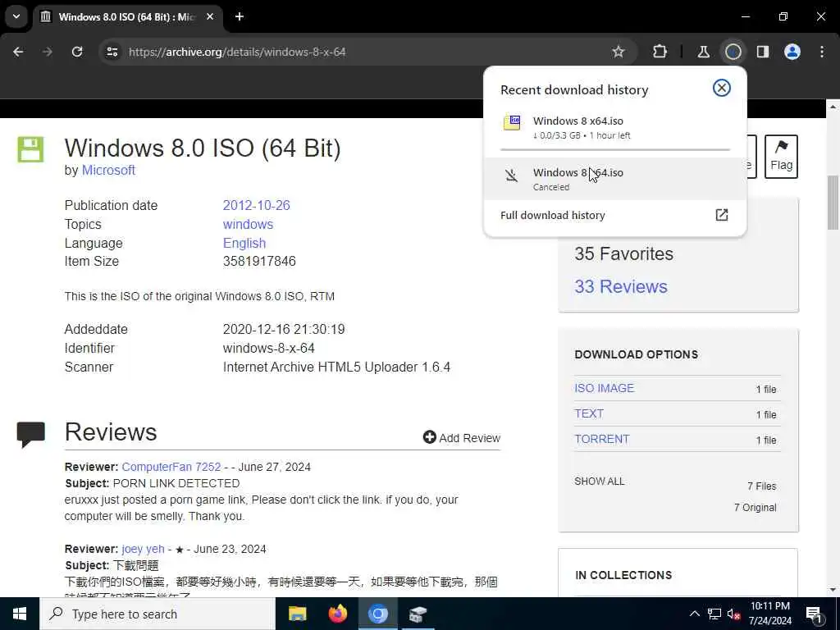The width and height of the screenshot is (840, 630).
Task: Go forward to the next page
Action: (48, 52)
